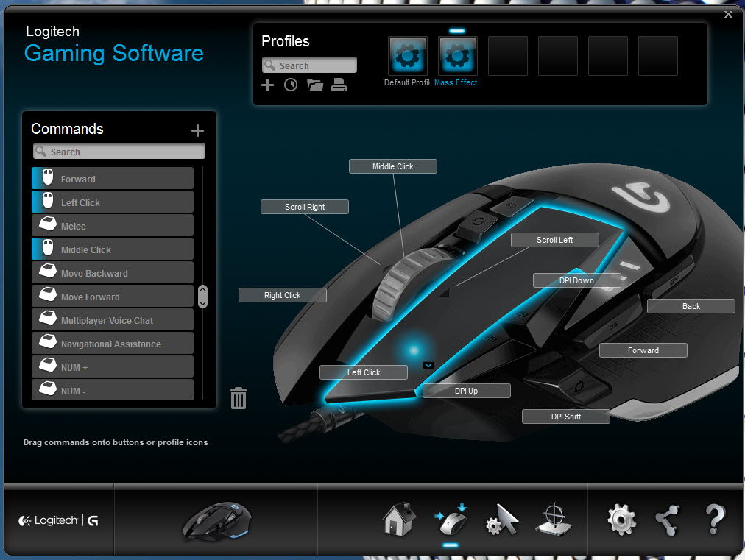
Task: Click the DPI Shift button label
Action: point(566,416)
